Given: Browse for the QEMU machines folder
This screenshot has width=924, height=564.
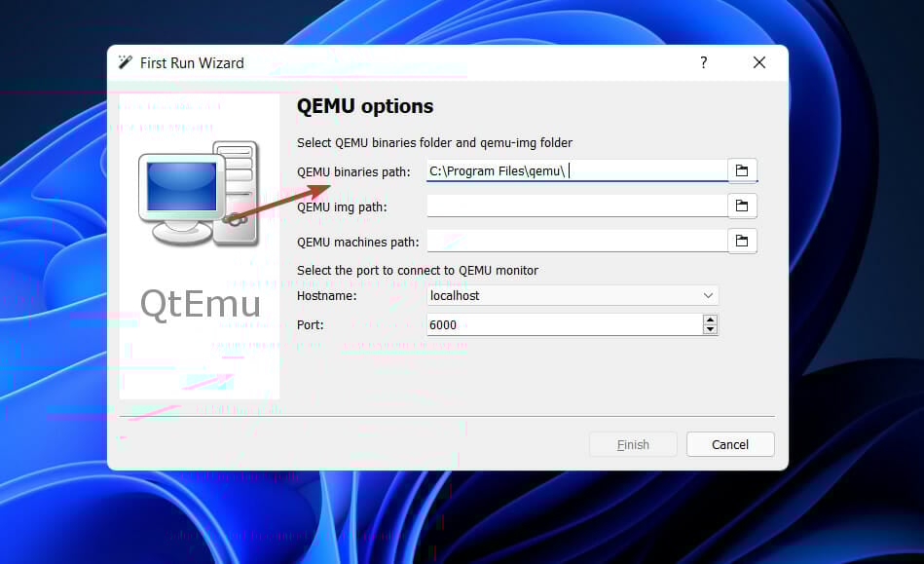Looking at the screenshot, I should point(742,241).
